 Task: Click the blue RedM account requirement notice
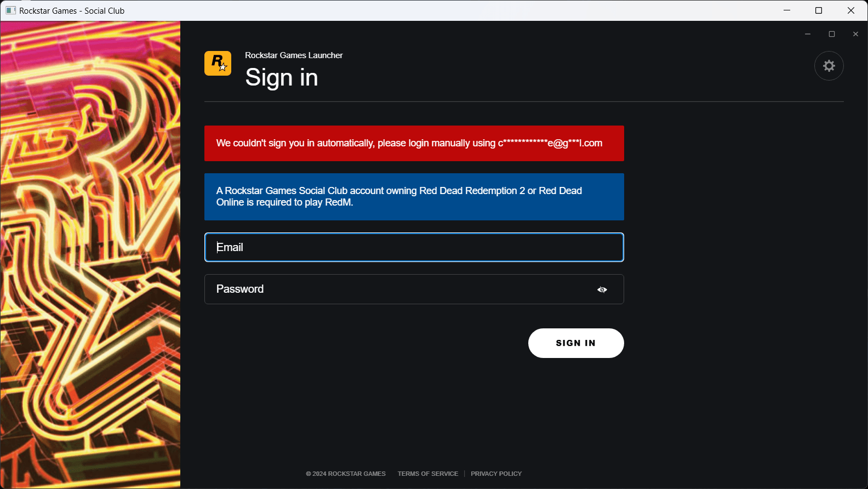tap(414, 196)
